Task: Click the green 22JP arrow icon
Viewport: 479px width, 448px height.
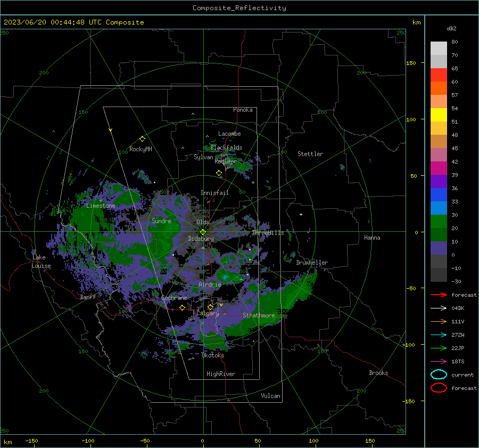Action: [x=439, y=348]
